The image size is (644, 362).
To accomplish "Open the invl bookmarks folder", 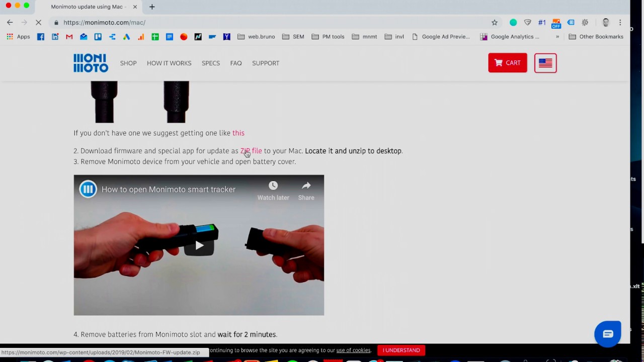I will tap(394, 37).
